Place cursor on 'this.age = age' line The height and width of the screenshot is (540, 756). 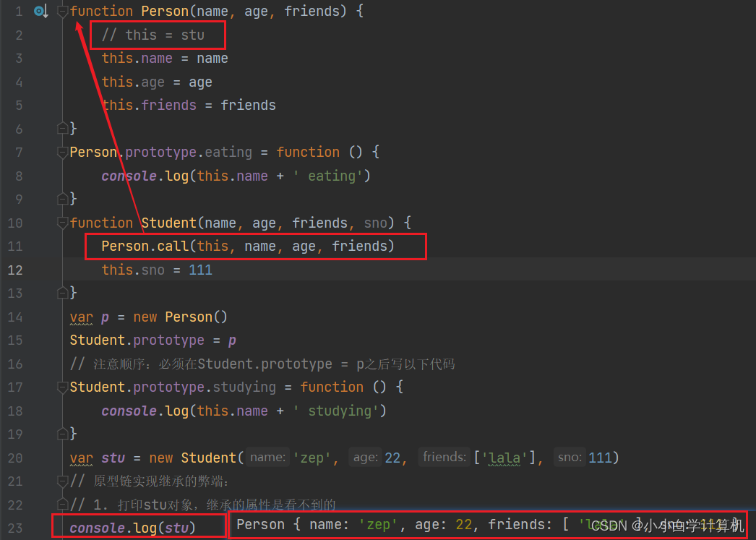click(x=157, y=82)
